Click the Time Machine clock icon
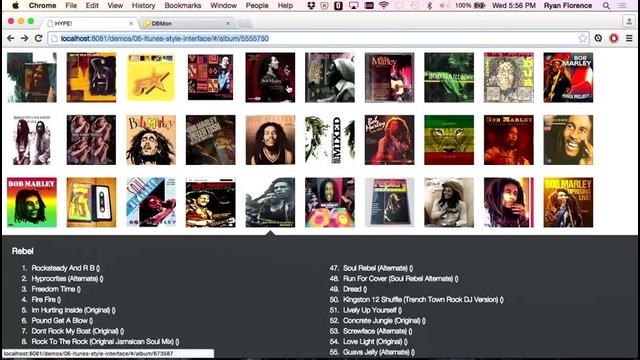640x360 pixels. [x=414, y=6]
